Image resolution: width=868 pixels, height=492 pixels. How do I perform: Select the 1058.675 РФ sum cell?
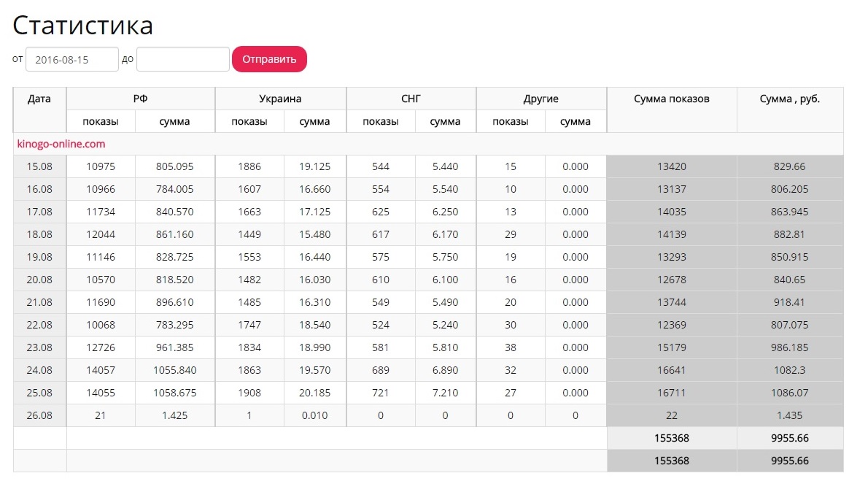tap(175, 393)
